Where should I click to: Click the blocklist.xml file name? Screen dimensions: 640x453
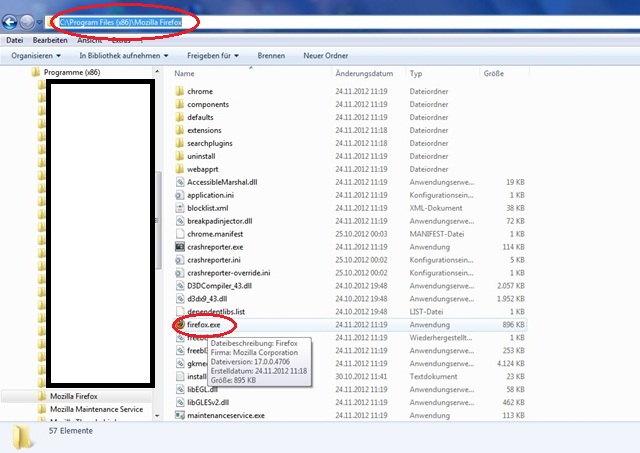(208, 208)
